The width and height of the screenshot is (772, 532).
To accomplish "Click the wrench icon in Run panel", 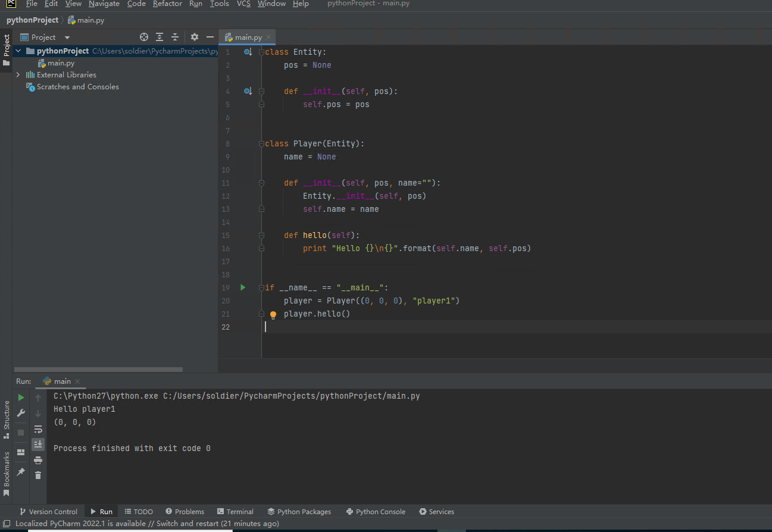I will [21, 413].
